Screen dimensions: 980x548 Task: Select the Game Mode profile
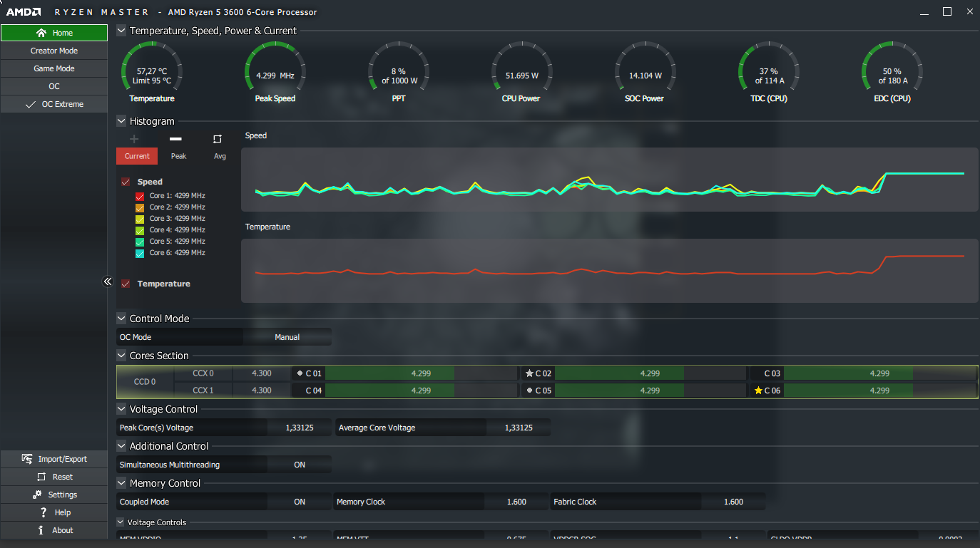click(54, 68)
